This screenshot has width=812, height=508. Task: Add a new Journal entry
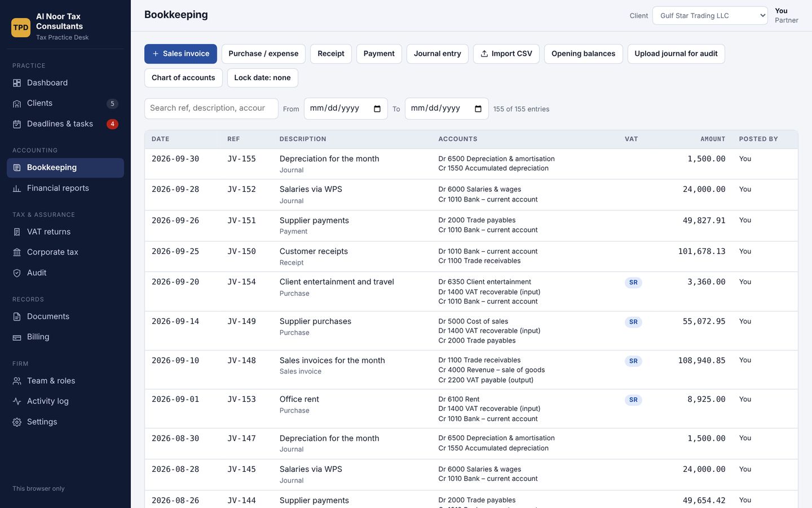click(438, 54)
